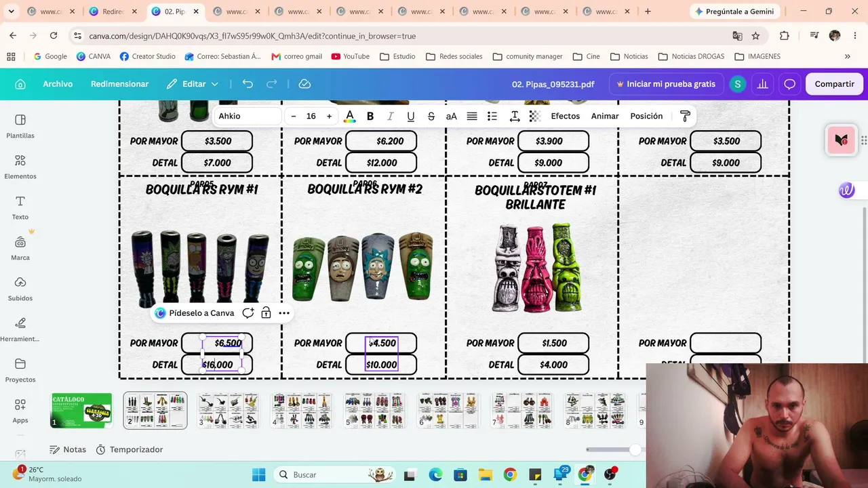Open Animar options
The width and height of the screenshot is (868, 488).
[x=605, y=116]
